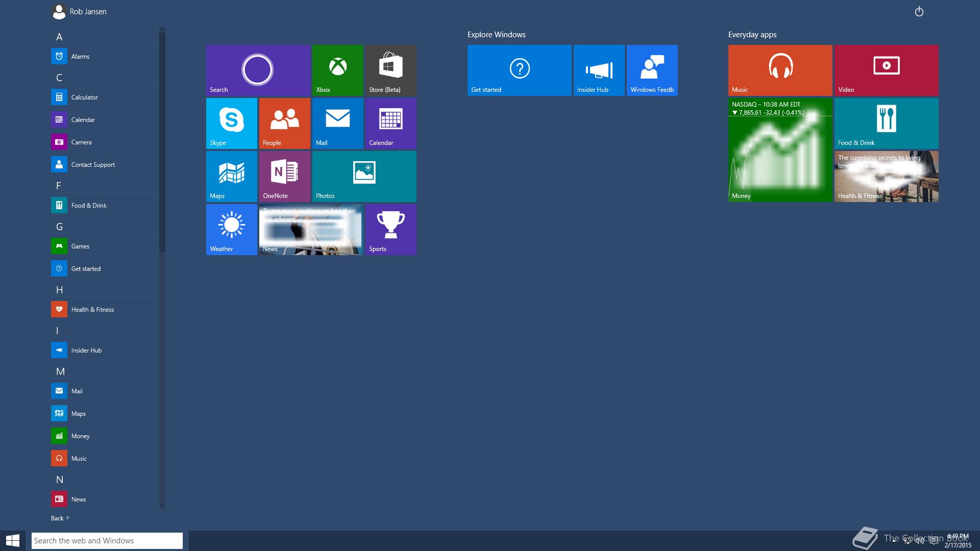The width and height of the screenshot is (980, 551).
Task: Open Maps in the app list
Action: (104, 413)
